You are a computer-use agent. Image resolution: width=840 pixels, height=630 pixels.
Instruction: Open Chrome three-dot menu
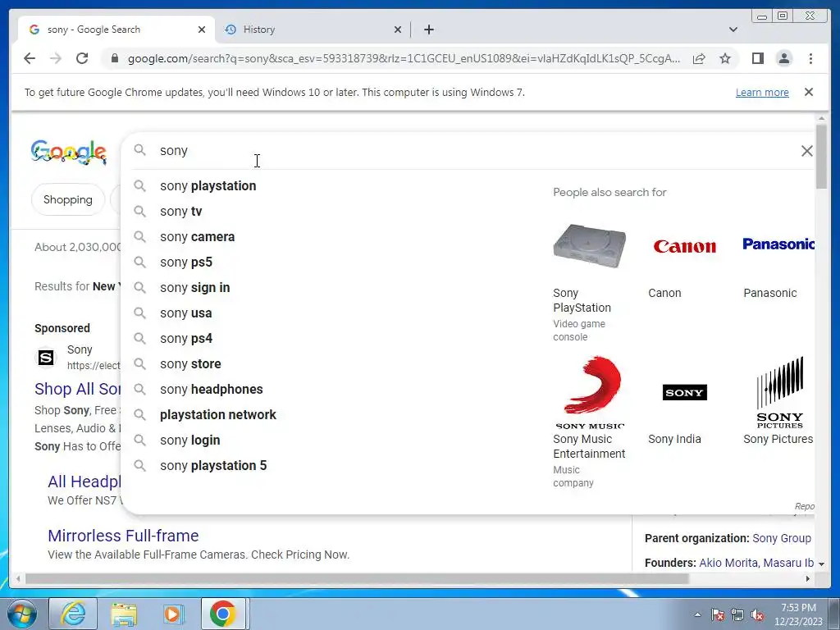810,58
